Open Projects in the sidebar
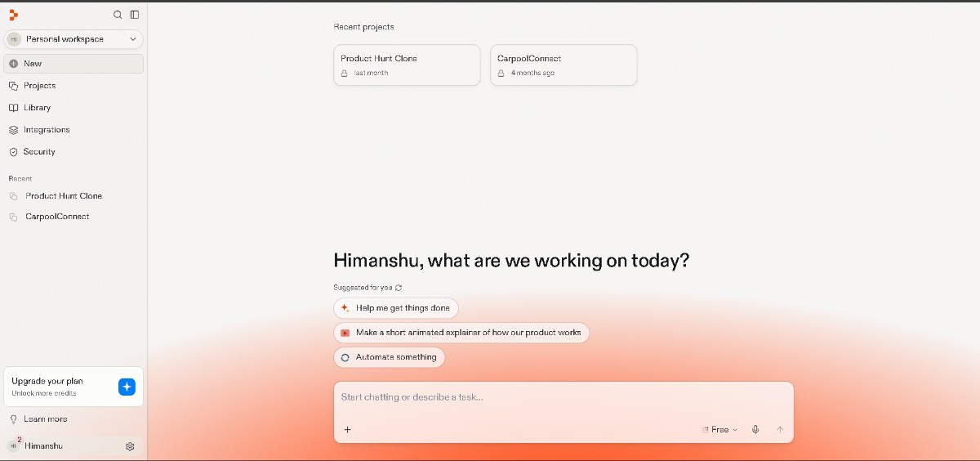Screen dimensions: 980x461 pos(73,86)
